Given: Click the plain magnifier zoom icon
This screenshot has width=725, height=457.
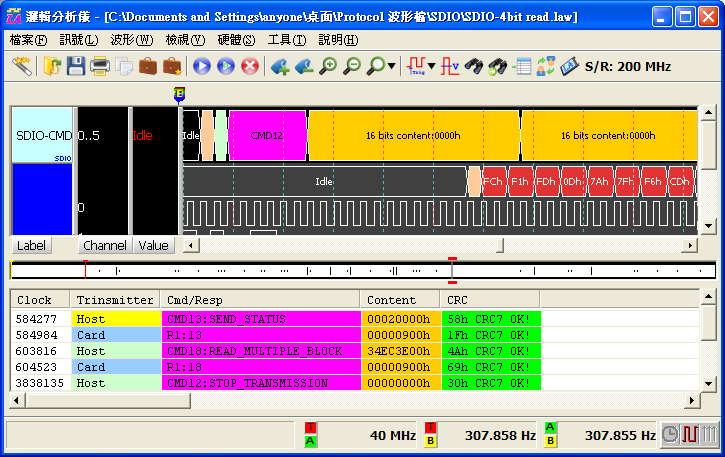Looking at the screenshot, I should tap(376, 66).
